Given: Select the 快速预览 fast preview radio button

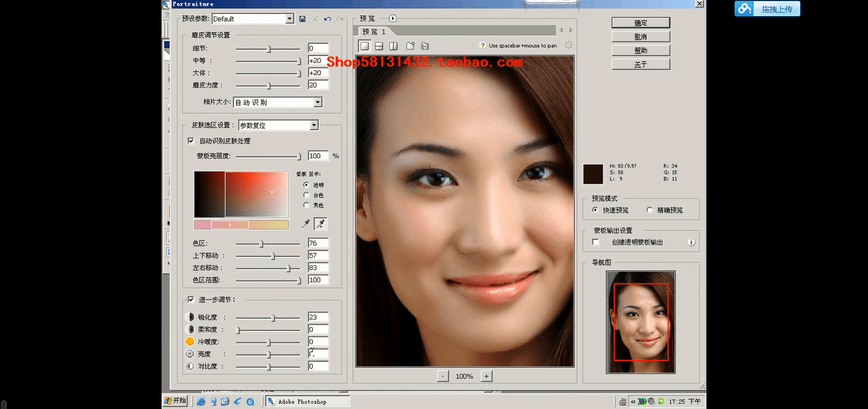Looking at the screenshot, I should (x=595, y=210).
